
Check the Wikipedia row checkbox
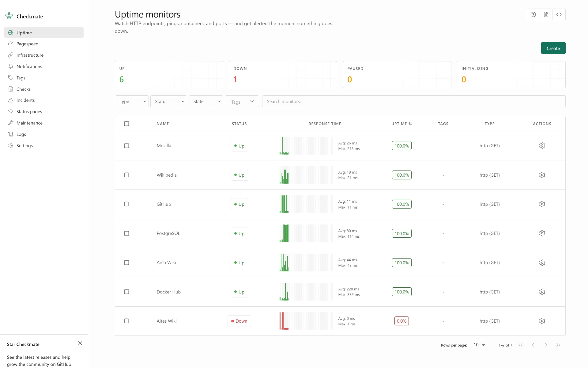[x=126, y=175]
